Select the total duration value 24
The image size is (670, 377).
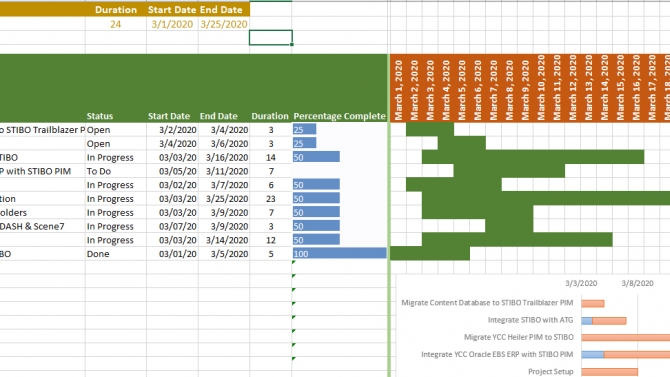[x=116, y=24]
